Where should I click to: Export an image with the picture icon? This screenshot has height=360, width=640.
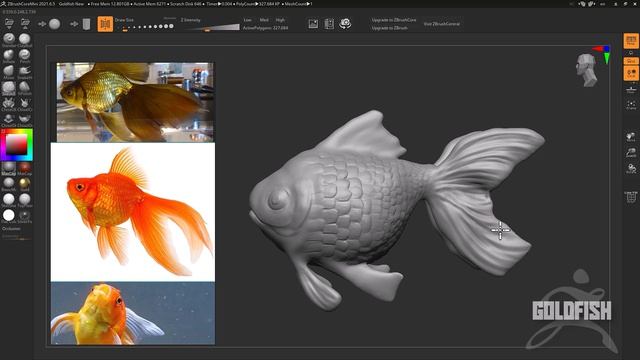(313, 24)
